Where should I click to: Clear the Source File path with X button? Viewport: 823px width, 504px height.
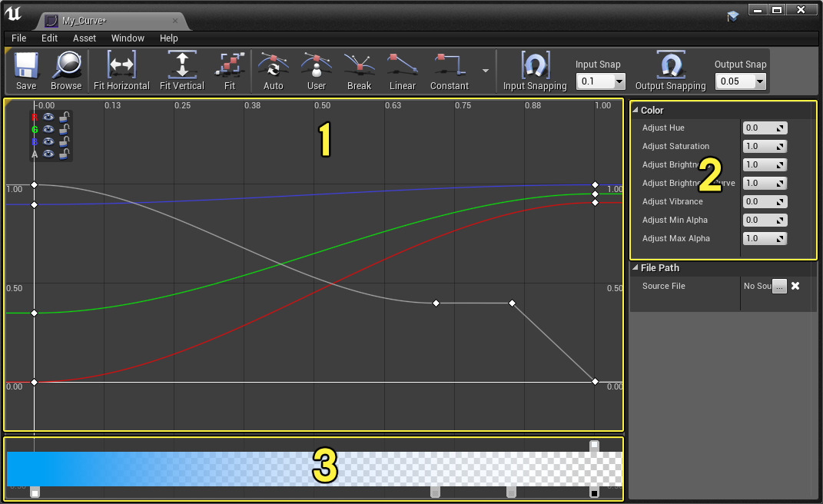coord(796,286)
